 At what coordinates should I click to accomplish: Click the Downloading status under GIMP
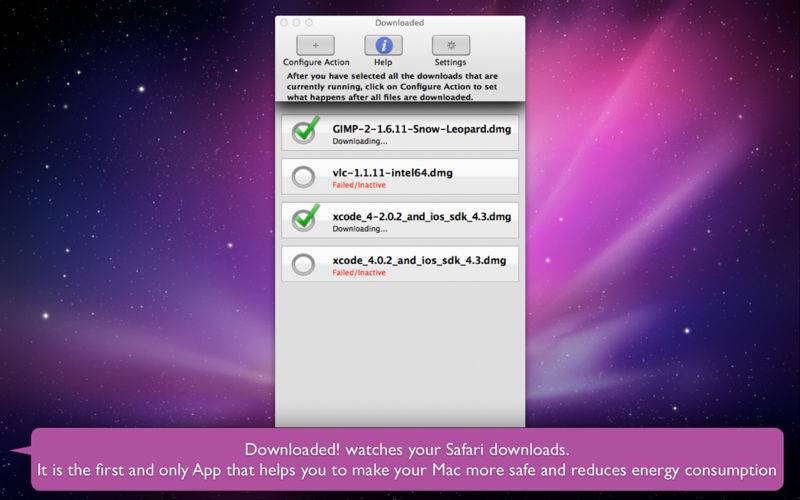click(x=360, y=141)
